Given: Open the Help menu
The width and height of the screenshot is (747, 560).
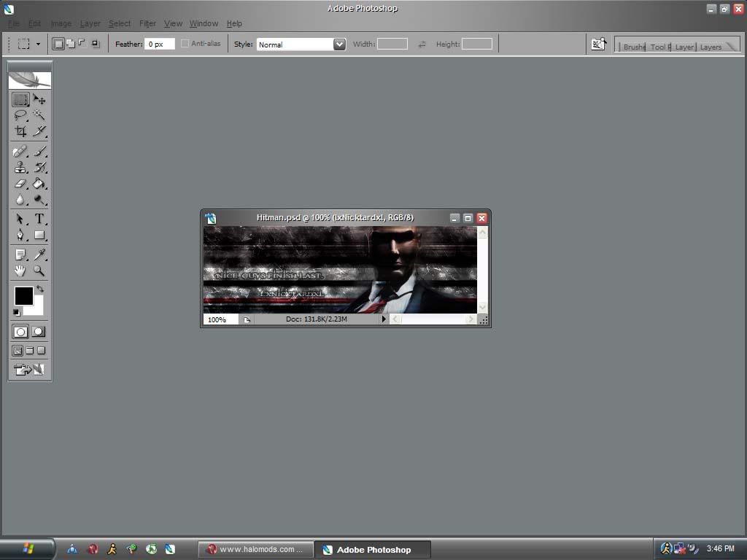Looking at the screenshot, I should (234, 23).
